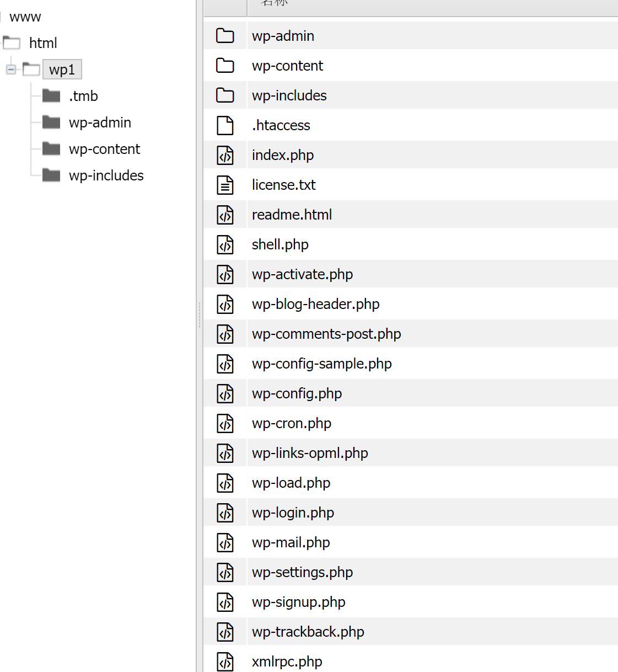Select the wp-login.php file name
618x672 pixels.
click(x=293, y=513)
